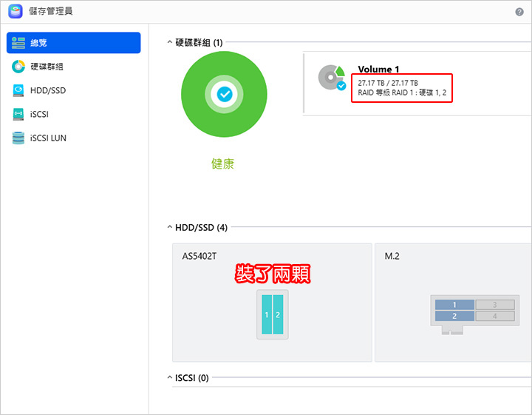Click the AS5402T panel label
The width and height of the screenshot is (532, 415).
tap(199, 256)
